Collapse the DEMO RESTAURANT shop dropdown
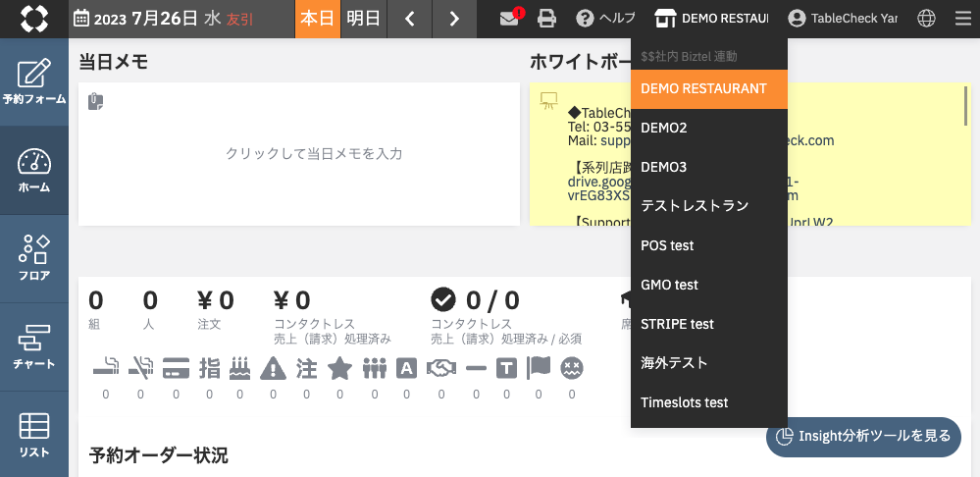The image size is (980, 477). pyautogui.click(x=711, y=19)
